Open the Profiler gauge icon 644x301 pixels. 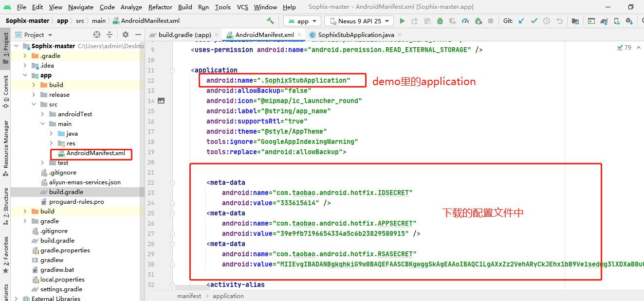point(465,21)
